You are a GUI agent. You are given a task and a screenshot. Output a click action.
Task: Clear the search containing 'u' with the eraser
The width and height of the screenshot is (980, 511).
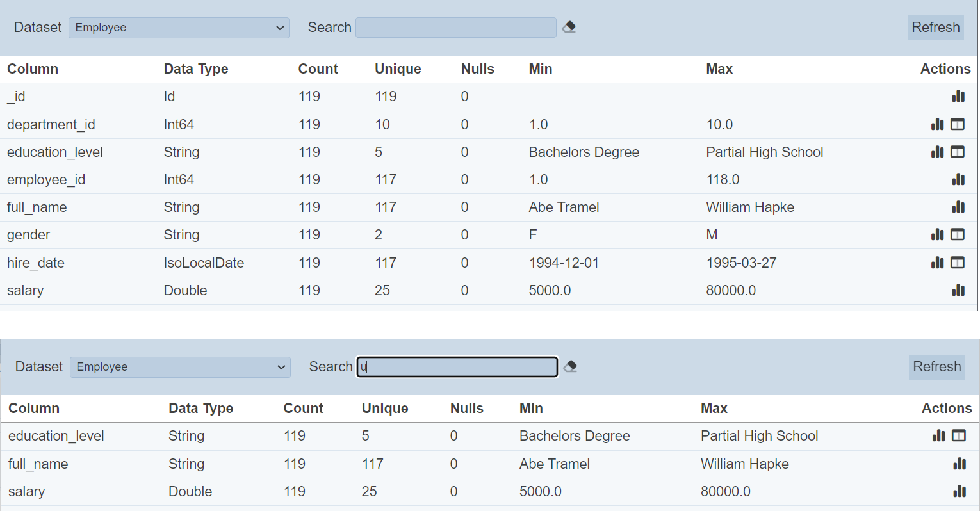pyautogui.click(x=570, y=367)
